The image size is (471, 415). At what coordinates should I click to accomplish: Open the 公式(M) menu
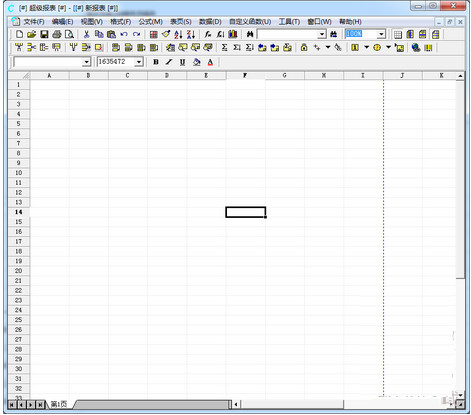pyautogui.click(x=150, y=22)
